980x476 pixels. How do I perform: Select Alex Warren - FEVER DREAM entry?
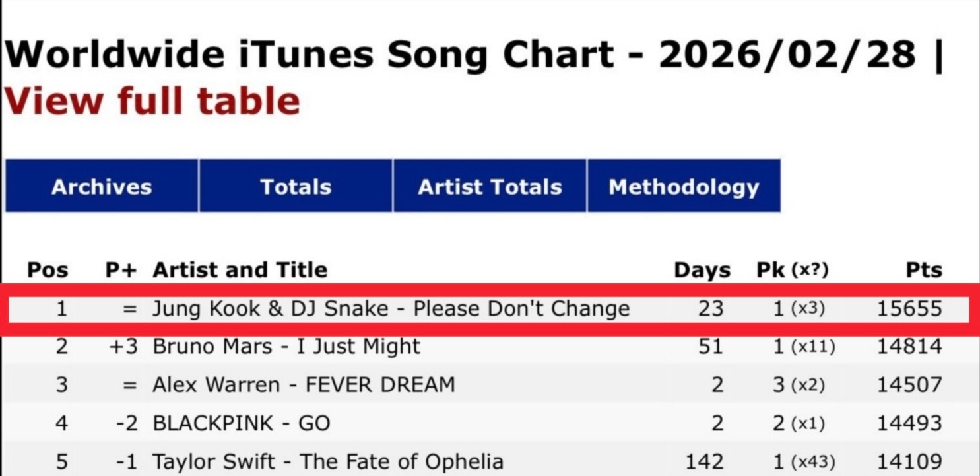(304, 385)
